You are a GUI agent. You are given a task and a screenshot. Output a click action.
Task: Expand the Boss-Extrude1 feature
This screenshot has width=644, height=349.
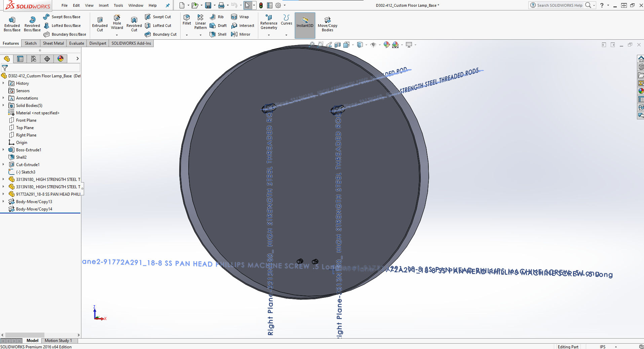3,150
